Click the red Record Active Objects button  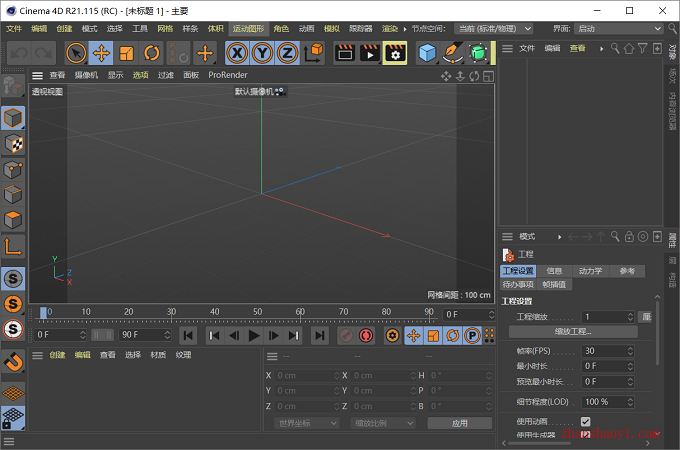tap(366, 336)
